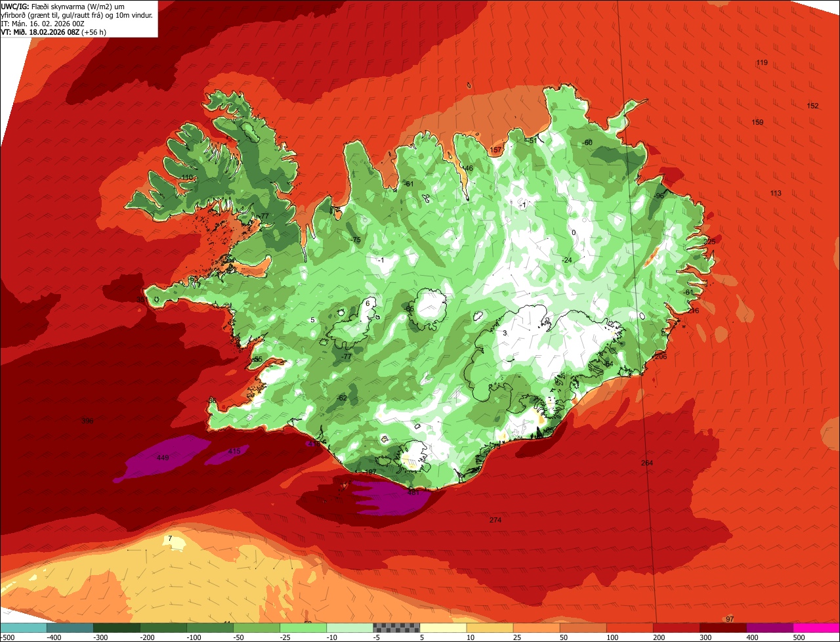The image size is (840, 642).
Task: Select the value 159 northeast of Iceland
Action: pyautogui.click(x=757, y=123)
